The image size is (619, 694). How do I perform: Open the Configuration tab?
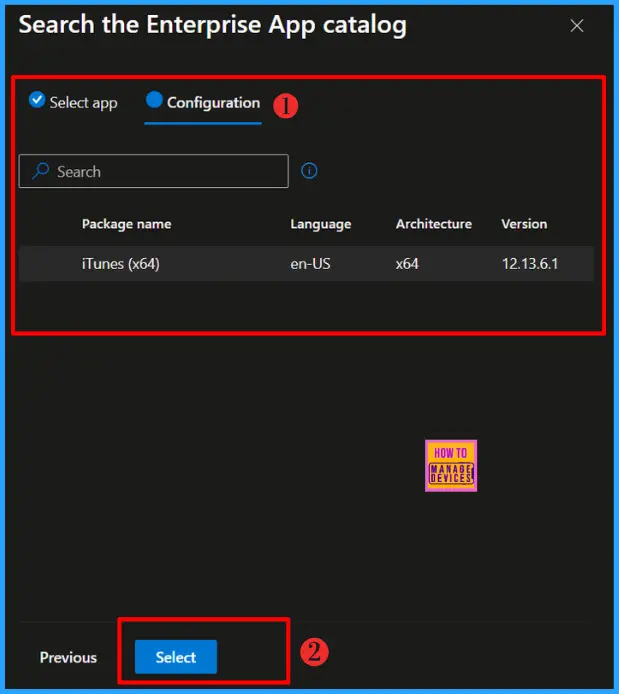pyautogui.click(x=203, y=103)
